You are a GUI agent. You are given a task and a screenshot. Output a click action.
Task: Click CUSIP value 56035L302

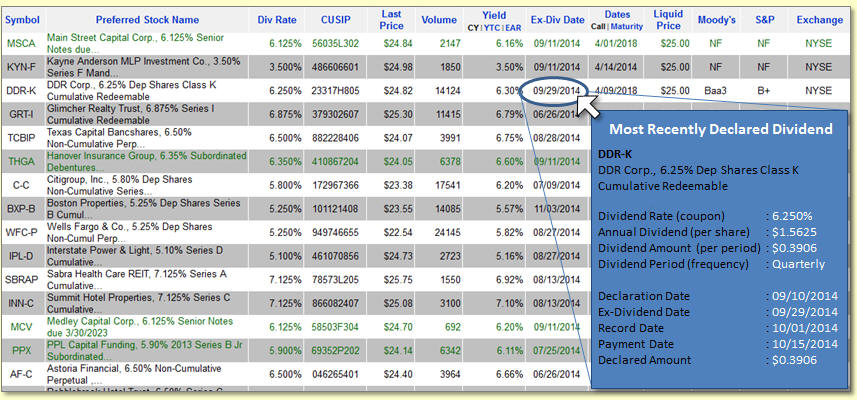pos(336,44)
